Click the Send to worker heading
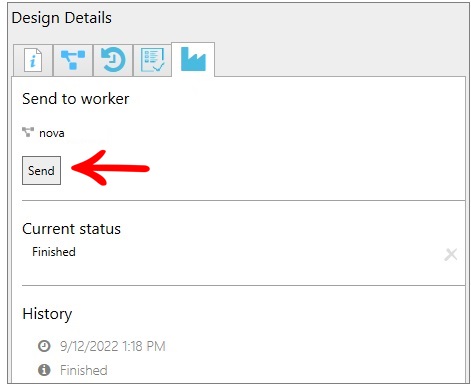The image size is (471, 389). tap(76, 99)
